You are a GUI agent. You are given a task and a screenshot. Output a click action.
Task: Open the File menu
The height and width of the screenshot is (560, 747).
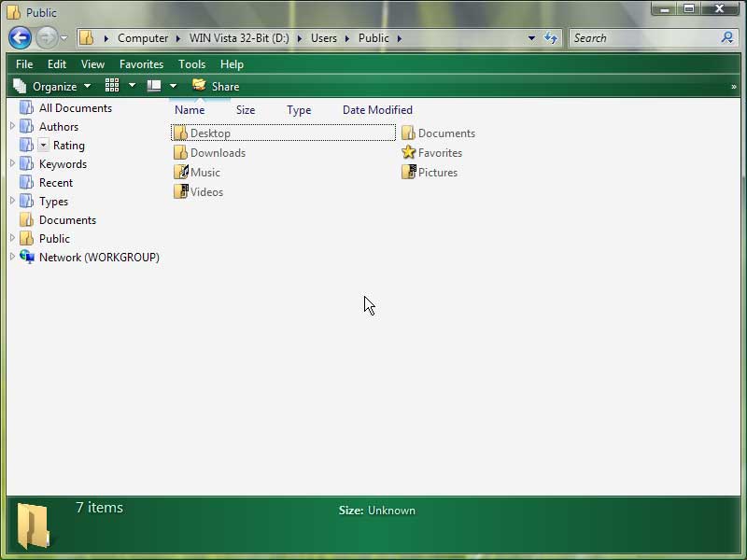(x=24, y=64)
